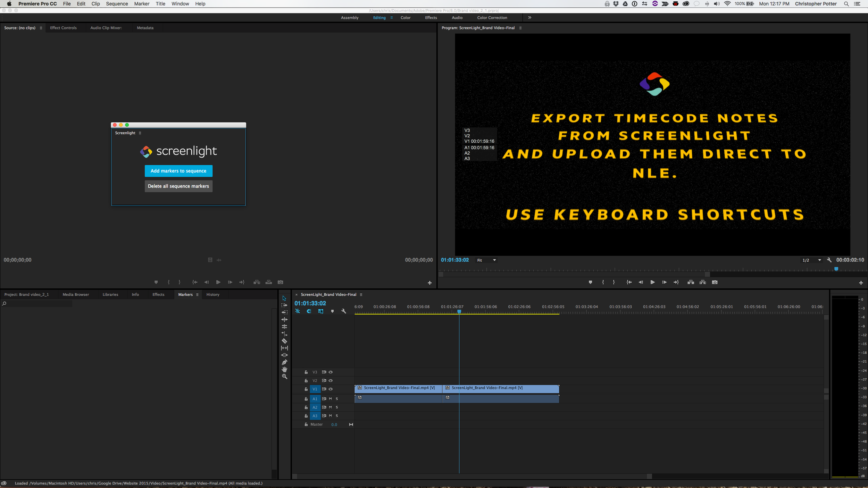Screen dimensions: 868x488
Task: Click Add markers to sequence button
Action: (178, 171)
